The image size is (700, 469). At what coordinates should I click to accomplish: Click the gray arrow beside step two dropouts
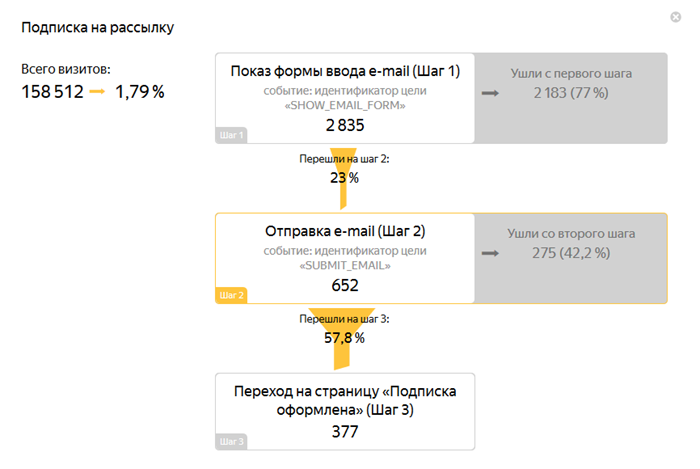[x=490, y=253]
